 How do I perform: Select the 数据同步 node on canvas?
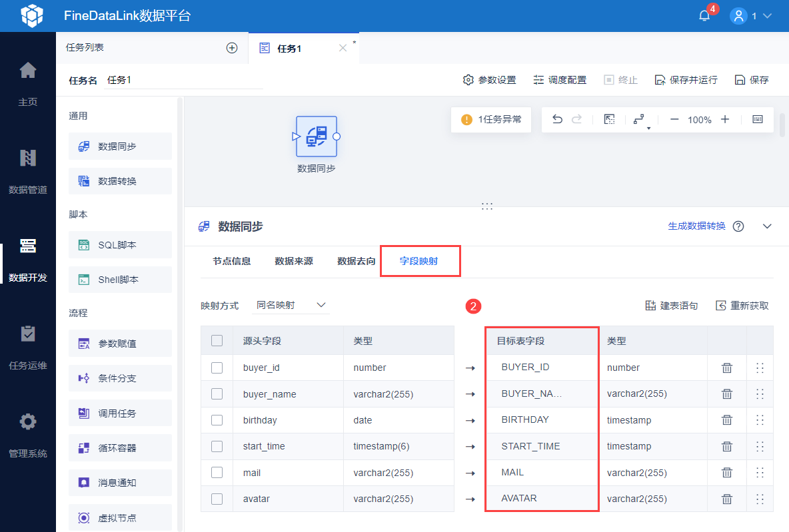(317, 136)
